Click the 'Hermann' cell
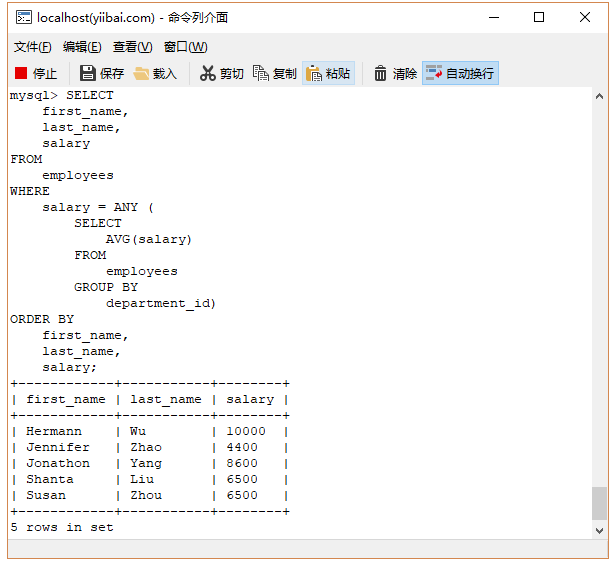Viewport: 616px width, 564px height. (x=54, y=431)
